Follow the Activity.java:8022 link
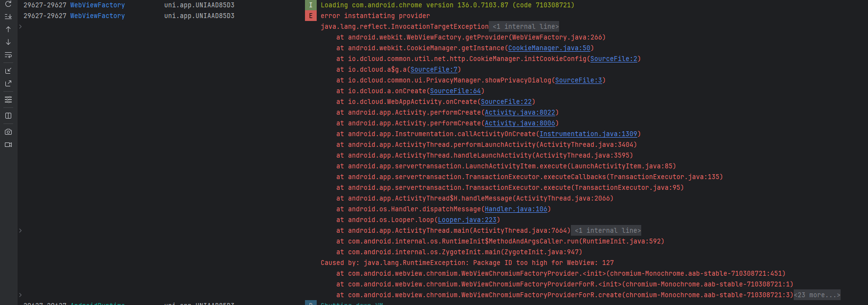Image resolution: width=868 pixels, height=305 pixels. point(520,113)
